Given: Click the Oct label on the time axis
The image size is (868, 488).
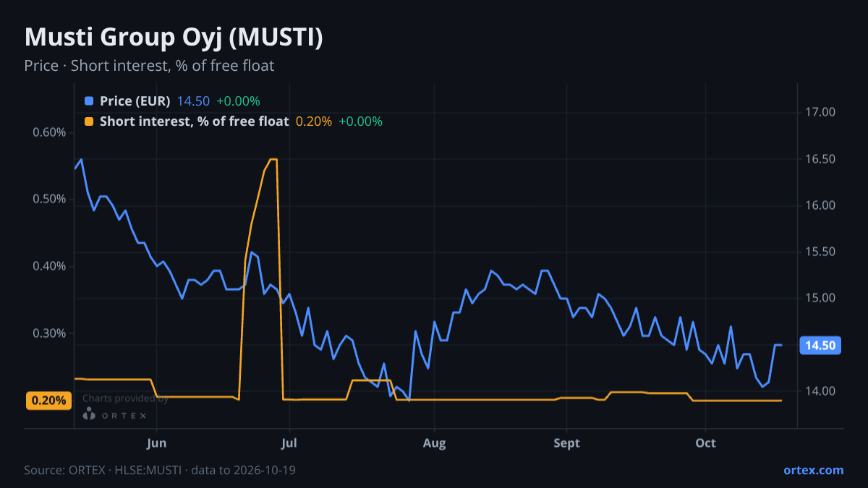Looking at the screenshot, I should click(x=705, y=443).
